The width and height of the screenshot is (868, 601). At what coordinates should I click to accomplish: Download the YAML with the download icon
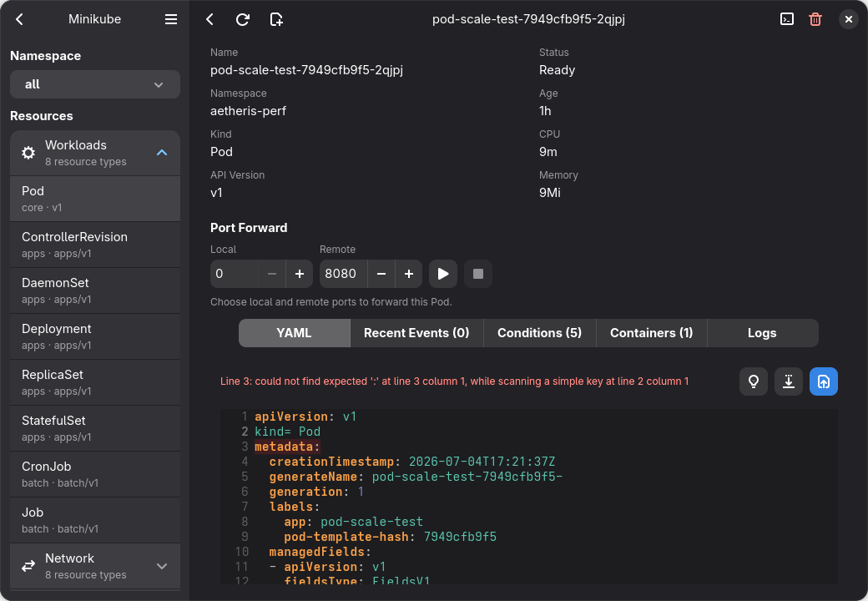(788, 381)
